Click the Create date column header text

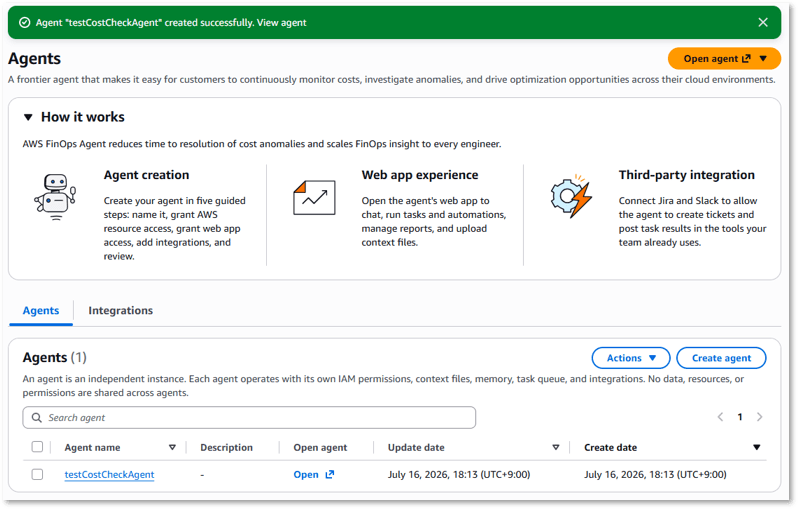point(610,447)
